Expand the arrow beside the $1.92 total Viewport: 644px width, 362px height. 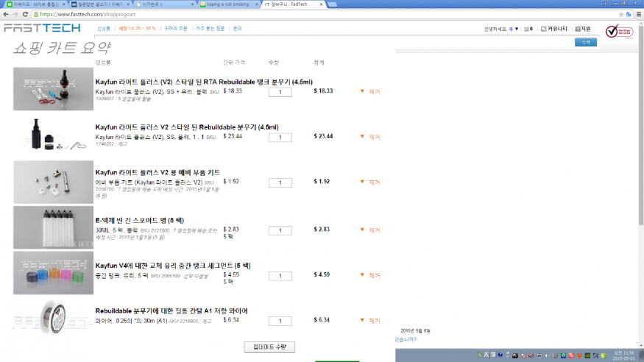point(362,182)
